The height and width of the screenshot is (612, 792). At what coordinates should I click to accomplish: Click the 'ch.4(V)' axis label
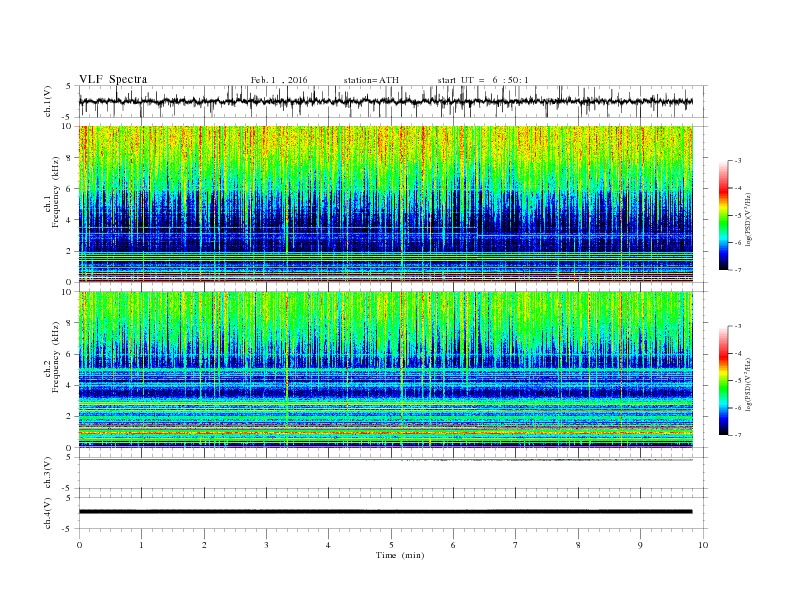click(48, 514)
